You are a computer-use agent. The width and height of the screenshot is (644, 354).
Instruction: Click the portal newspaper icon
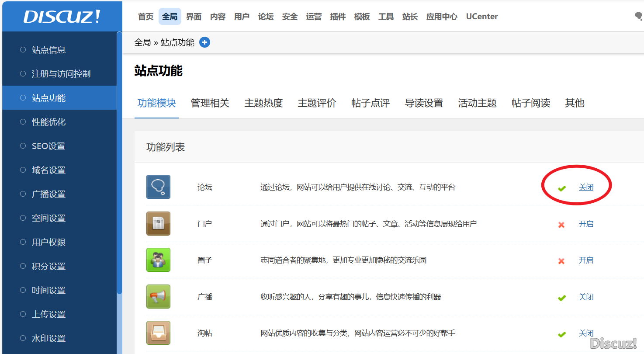(x=158, y=224)
